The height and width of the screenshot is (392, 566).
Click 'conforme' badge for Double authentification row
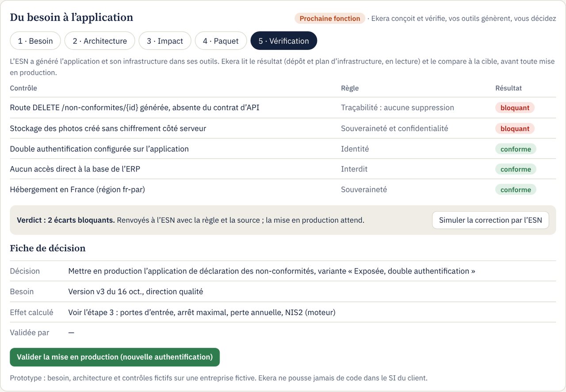click(x=516, y=149)
